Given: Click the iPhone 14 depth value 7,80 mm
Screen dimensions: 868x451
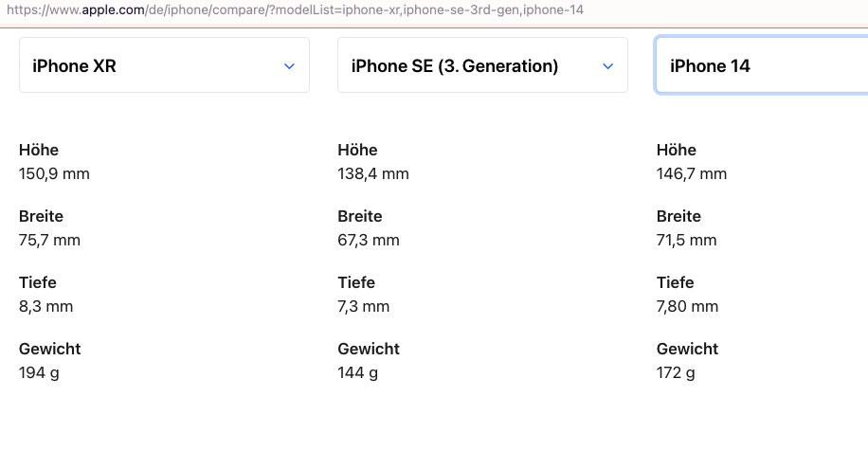Looking at the screenshot, I should click(687, 307).
